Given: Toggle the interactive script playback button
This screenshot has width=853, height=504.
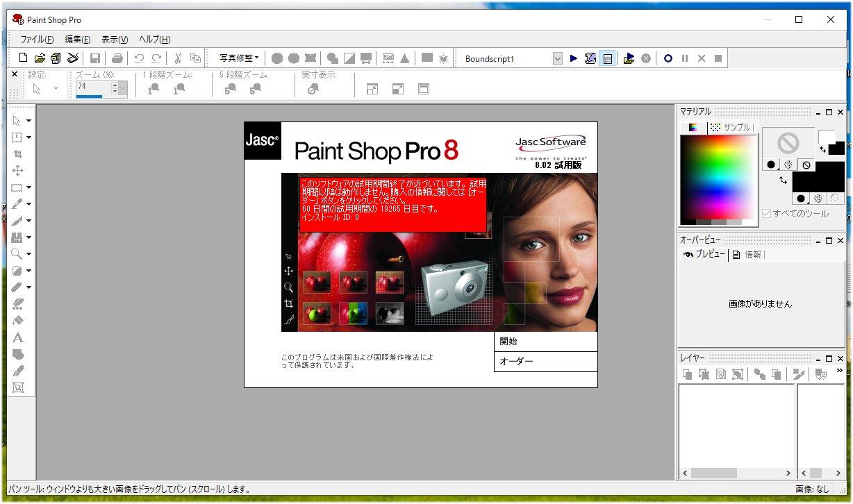Looking at the screenshot, I should 607,58.
